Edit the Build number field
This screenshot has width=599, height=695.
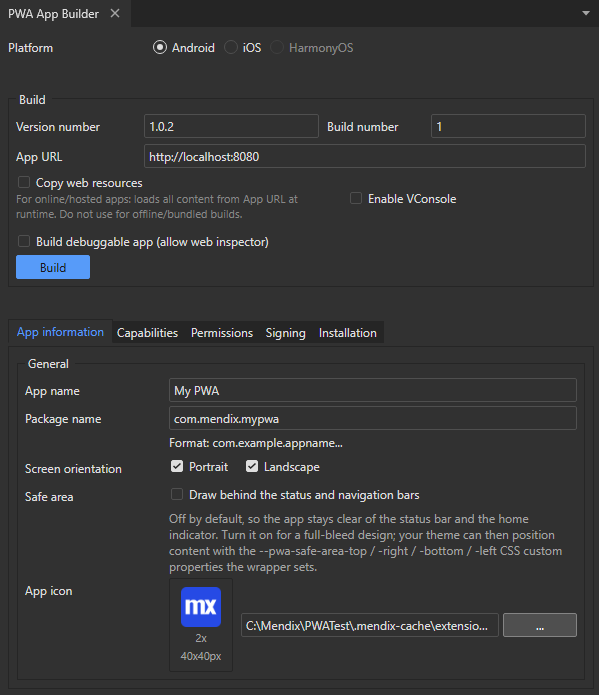[508, 126]
